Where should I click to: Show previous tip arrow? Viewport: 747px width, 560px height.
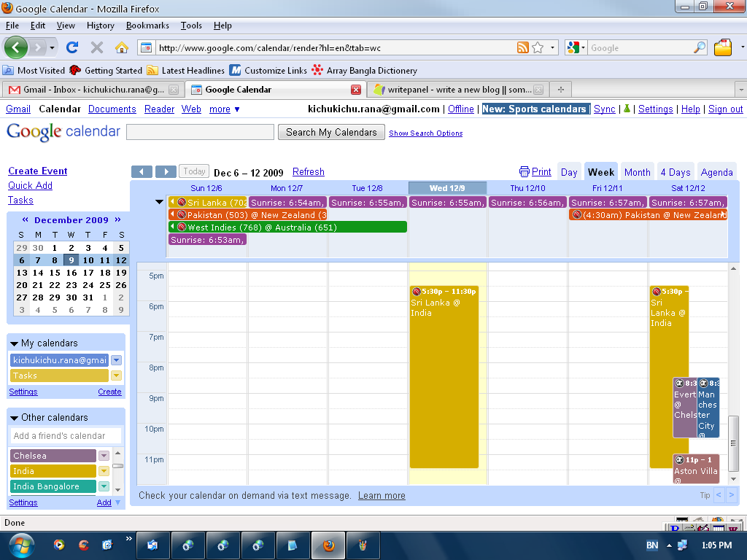[x=719, y=495]
